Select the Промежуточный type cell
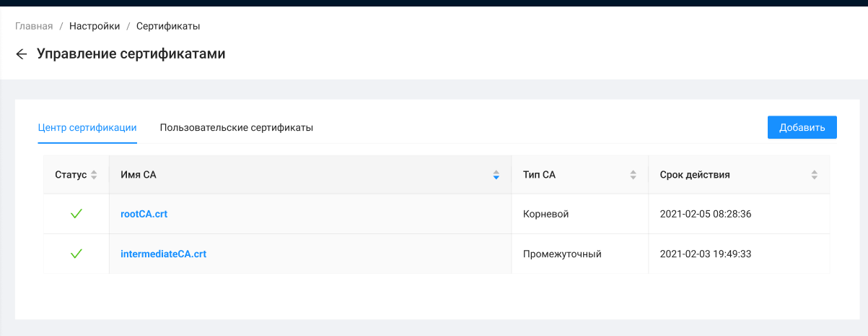Screen dimensions: 868x336 tap(562, 254)
